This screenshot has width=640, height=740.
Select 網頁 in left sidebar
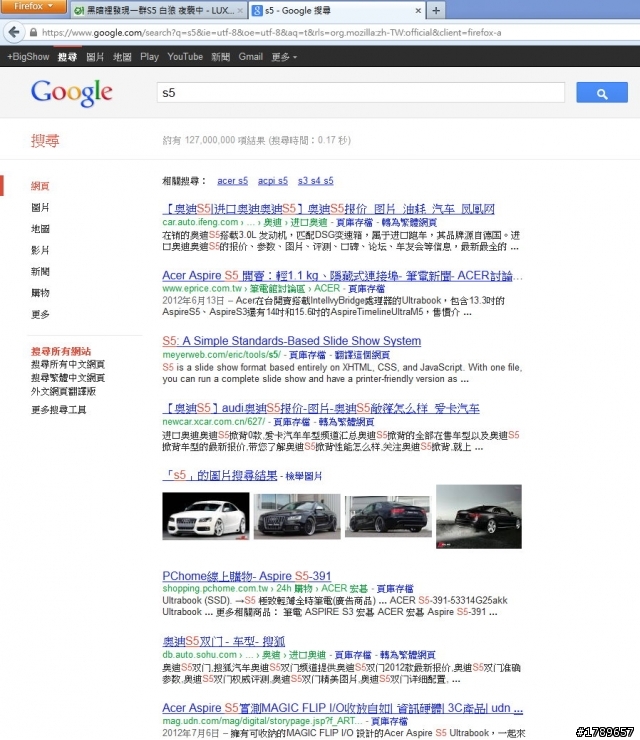click(x=40, y=186)
